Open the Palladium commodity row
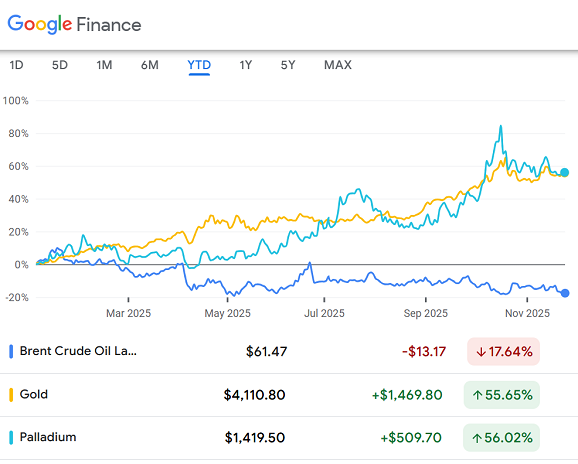The width and height of the screenshot is (578, 464). point(289,438)
